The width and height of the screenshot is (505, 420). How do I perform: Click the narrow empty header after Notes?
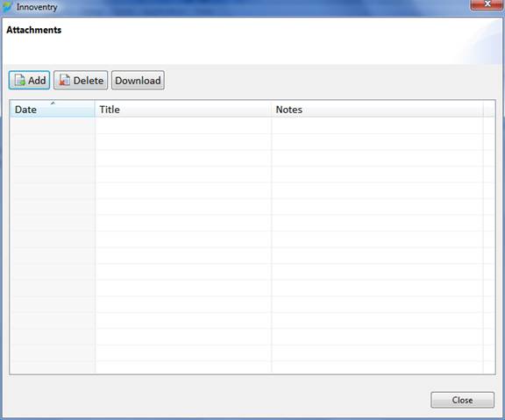pos(489,110)
